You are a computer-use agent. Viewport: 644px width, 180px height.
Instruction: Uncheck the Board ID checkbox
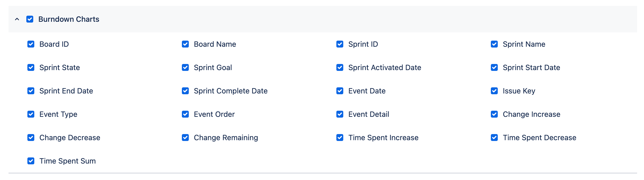click(x=31, y=44)
